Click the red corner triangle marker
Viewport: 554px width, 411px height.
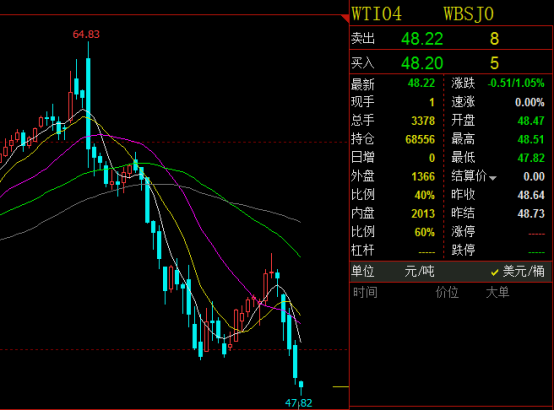tap(346, 18)
